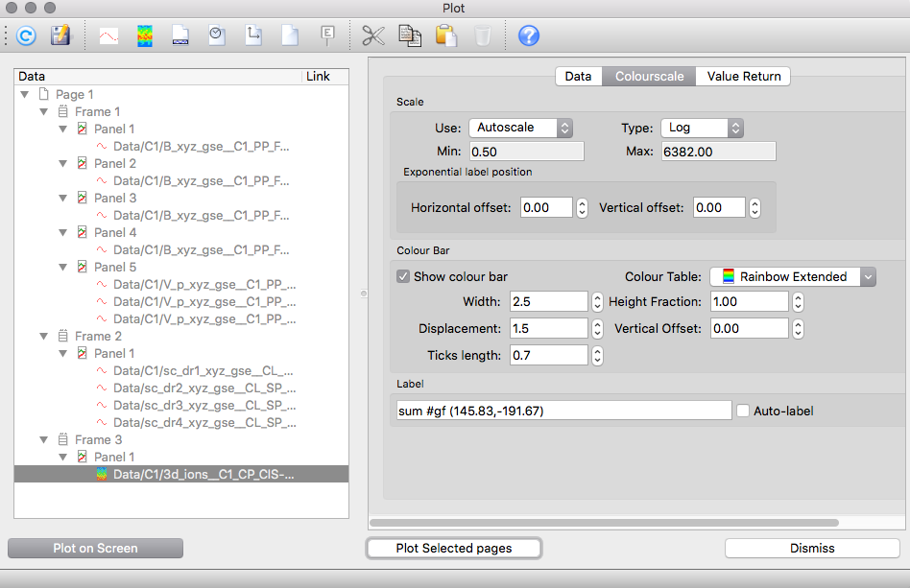The width and height of the screenshot is (910, 588).
Task: Enable the Auto-label checkbox
Action: 743,411
